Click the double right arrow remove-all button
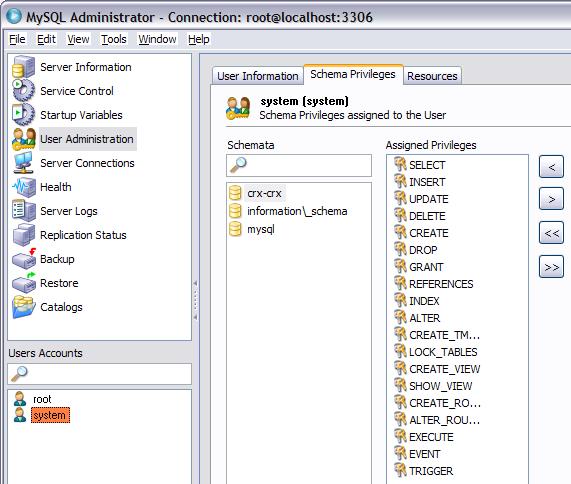The width and height of the screenshot is (571, 484). point(551,267)
